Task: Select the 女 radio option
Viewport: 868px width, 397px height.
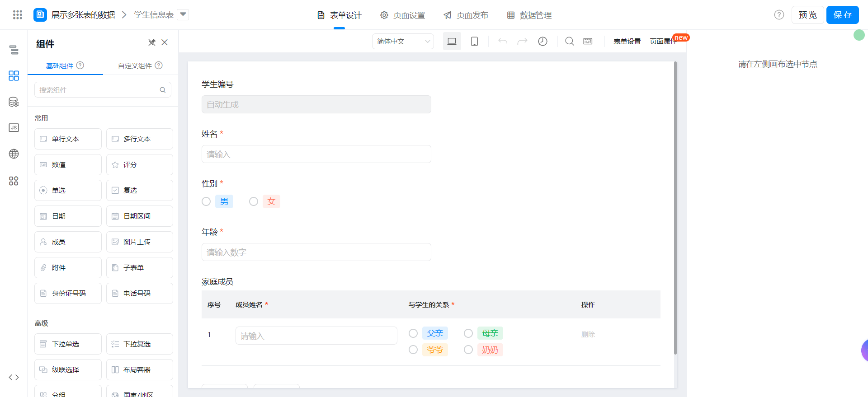Action: coord(254,201)
